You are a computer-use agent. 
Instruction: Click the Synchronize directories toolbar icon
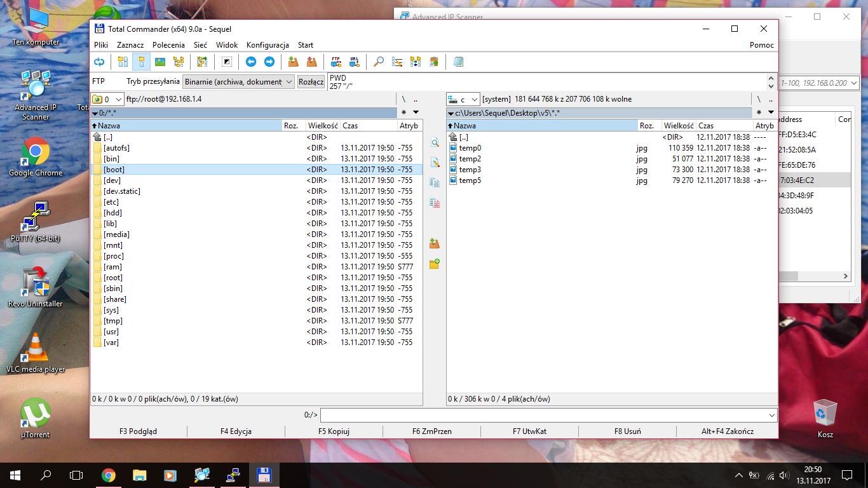click(416, 62)
